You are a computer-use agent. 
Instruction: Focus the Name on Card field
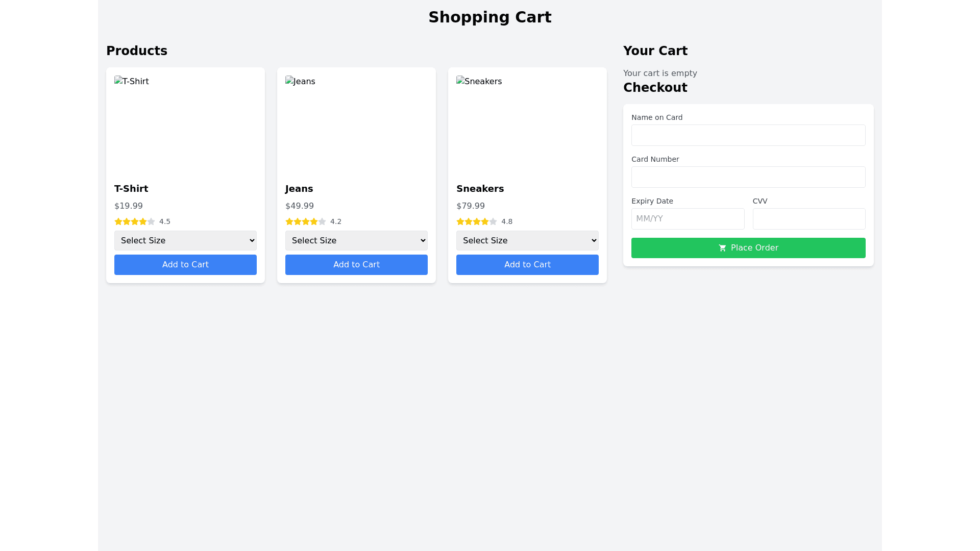(748, 135)
